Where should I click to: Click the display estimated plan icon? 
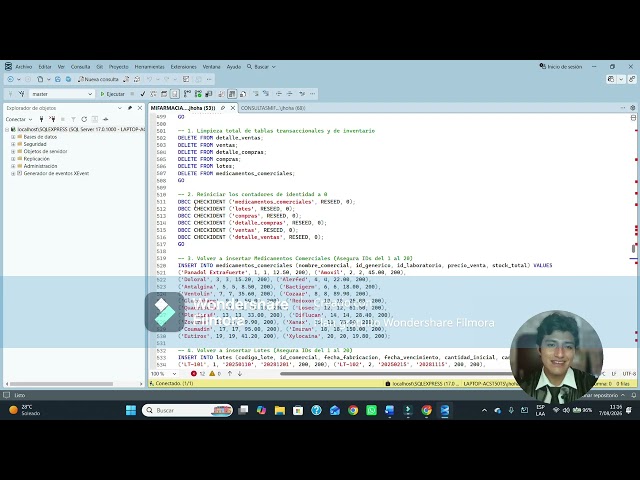coord(153,94)
